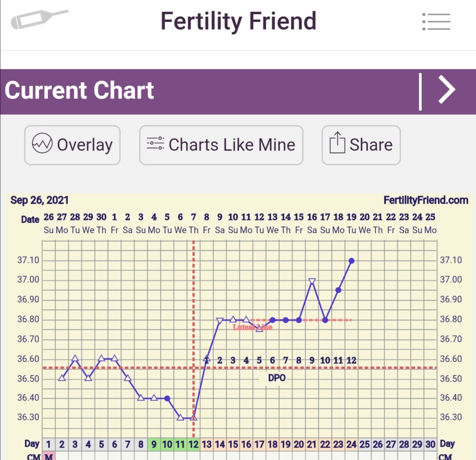Select cycle day 24 in the Day row
The width and height of the screenshot is (476, 460).
tap(351, 444)
